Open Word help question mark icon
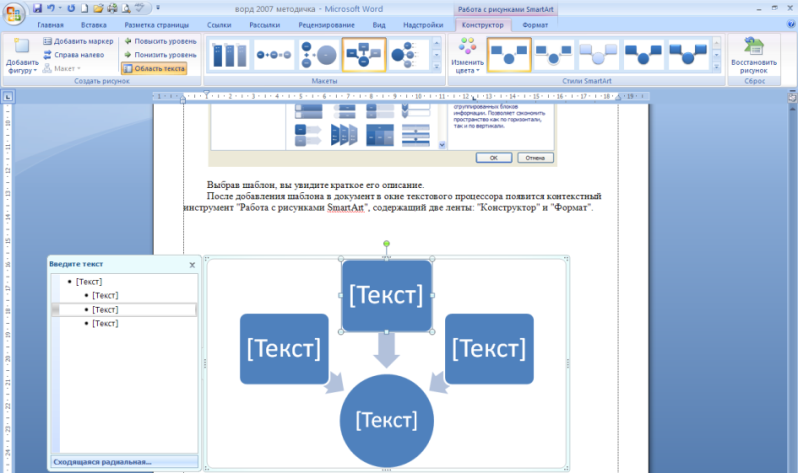The image size is (798, 473). (790, 24)
